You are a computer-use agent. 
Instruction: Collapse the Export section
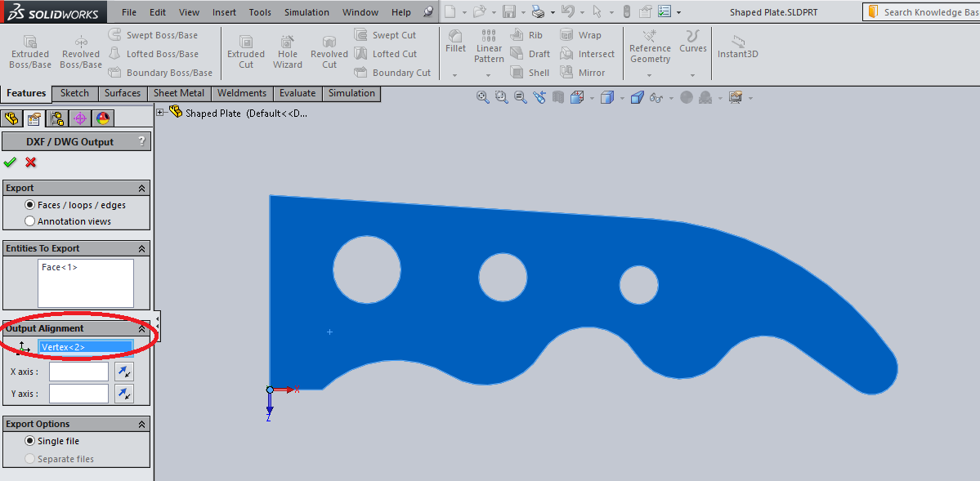tap(142, 188)
